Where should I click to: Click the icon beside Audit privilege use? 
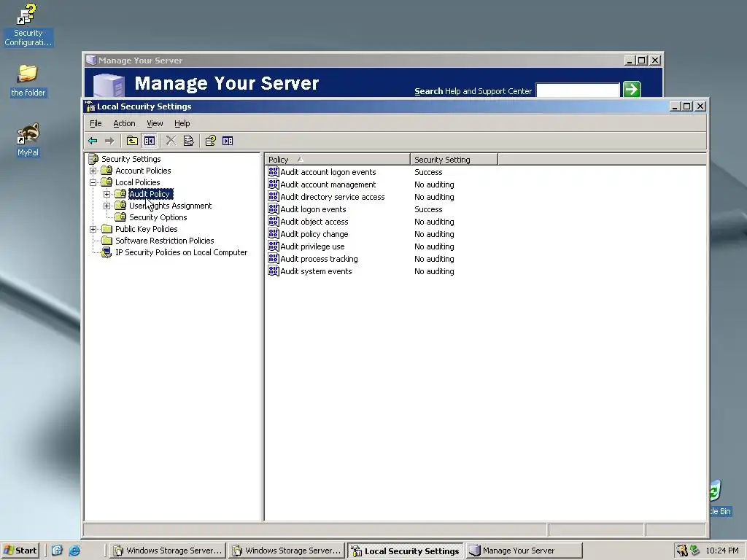click(274, 246)
